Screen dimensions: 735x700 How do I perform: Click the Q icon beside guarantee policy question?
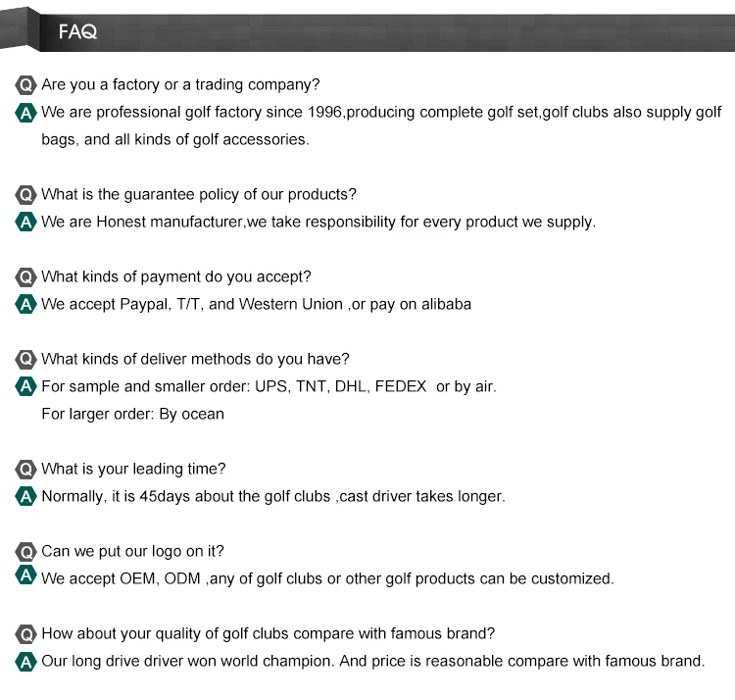tap(26, 195)
